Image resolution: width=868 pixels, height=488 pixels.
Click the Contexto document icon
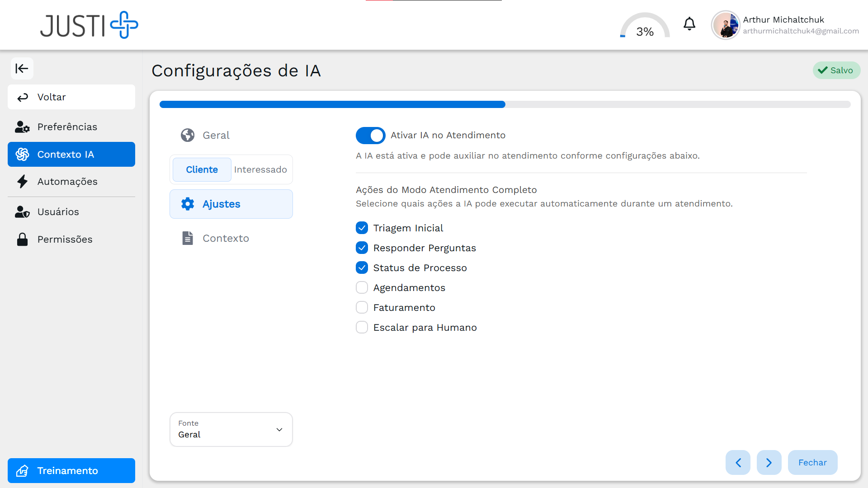[x=188, y=238]
